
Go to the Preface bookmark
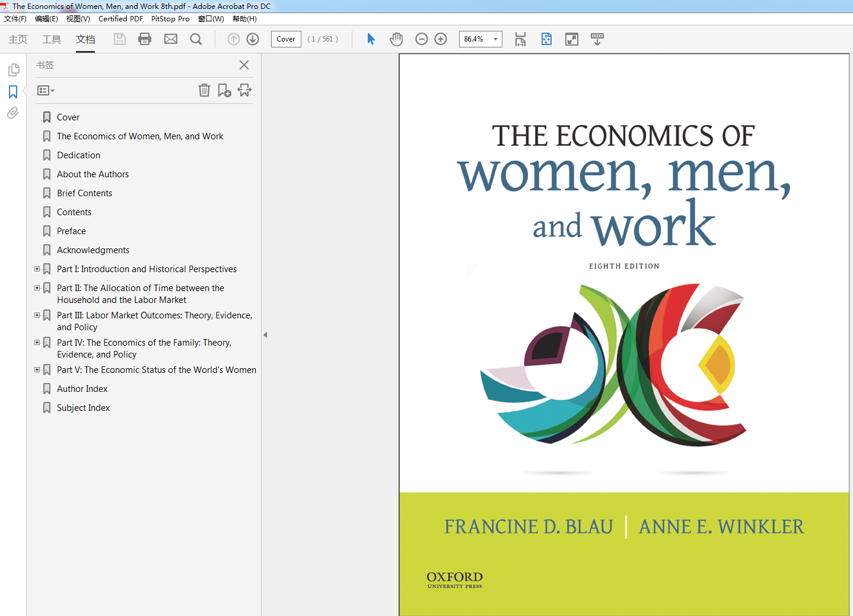coord(71,231)
